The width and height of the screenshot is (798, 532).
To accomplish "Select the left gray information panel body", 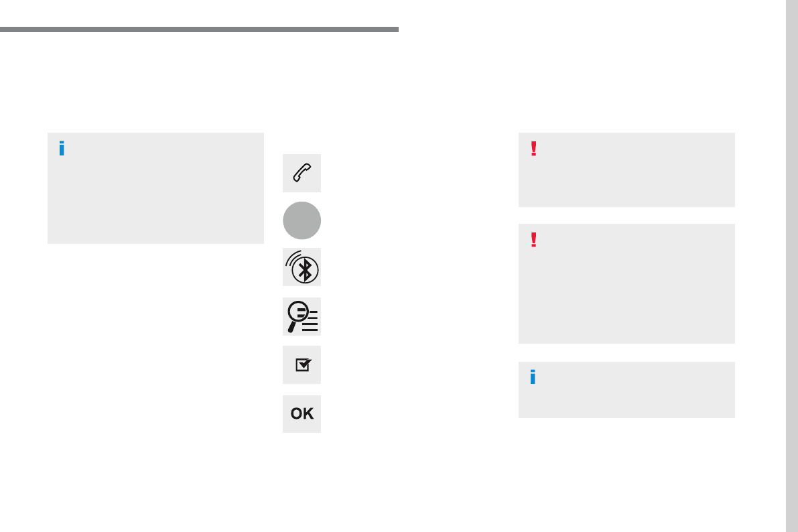I will click(x=155, y=188).
